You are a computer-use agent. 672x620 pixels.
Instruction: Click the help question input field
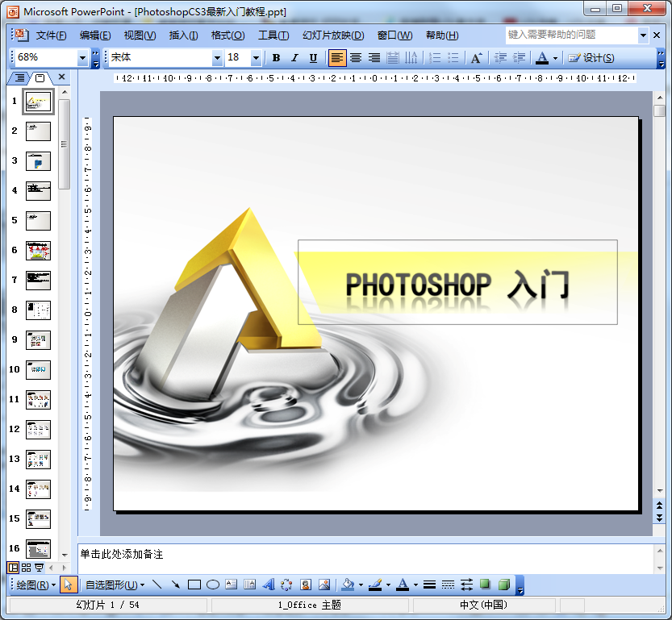(x=572, y=35)
